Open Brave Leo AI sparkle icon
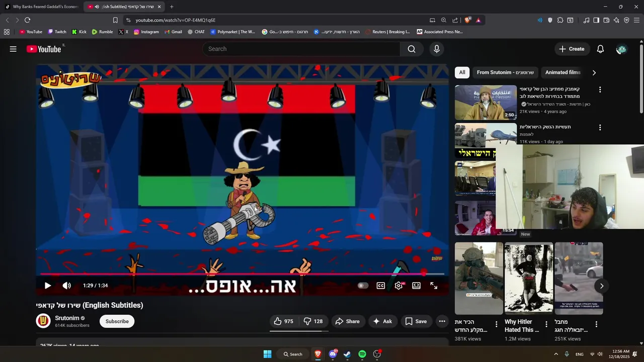Viewport: 644px width, 362px height. [x=616, y=20]
